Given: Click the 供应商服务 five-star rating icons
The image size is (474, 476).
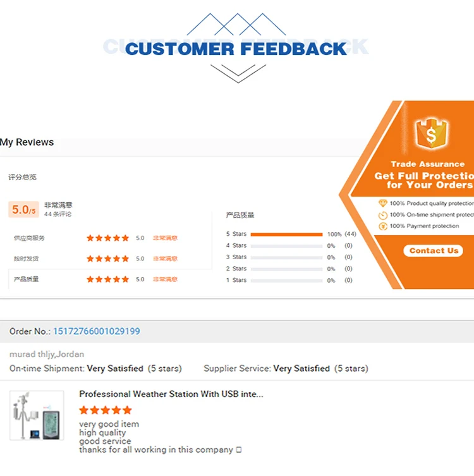Looking at the screenshot, I should (107, 238).
